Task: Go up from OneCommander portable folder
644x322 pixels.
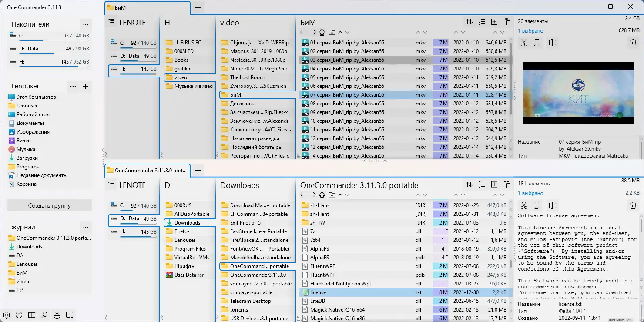Action: (322, 195)
